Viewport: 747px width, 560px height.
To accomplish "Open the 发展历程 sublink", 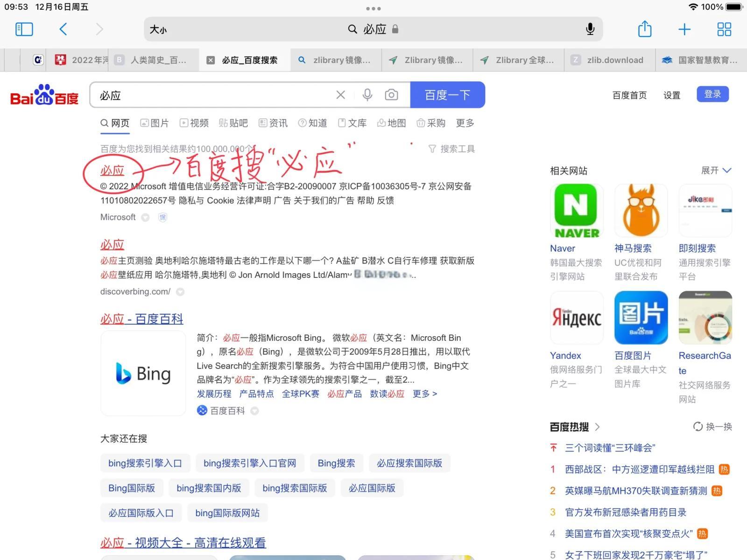I will [214, 394].
